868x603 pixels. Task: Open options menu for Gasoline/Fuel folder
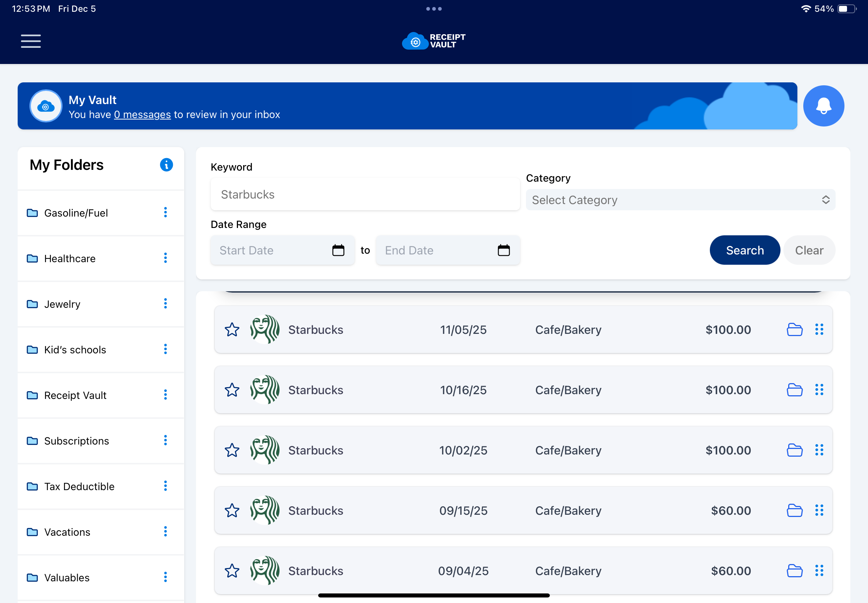pos(165,212)
